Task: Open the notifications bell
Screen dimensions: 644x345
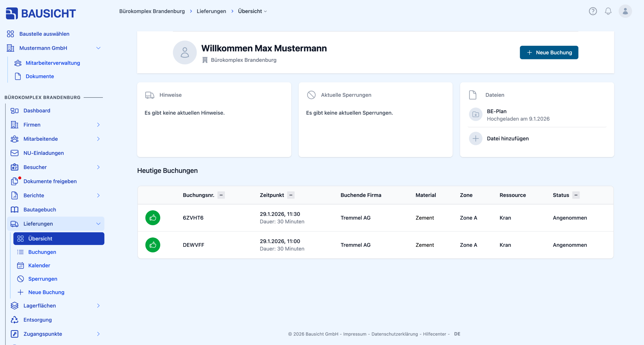Action: click(608, 11)
